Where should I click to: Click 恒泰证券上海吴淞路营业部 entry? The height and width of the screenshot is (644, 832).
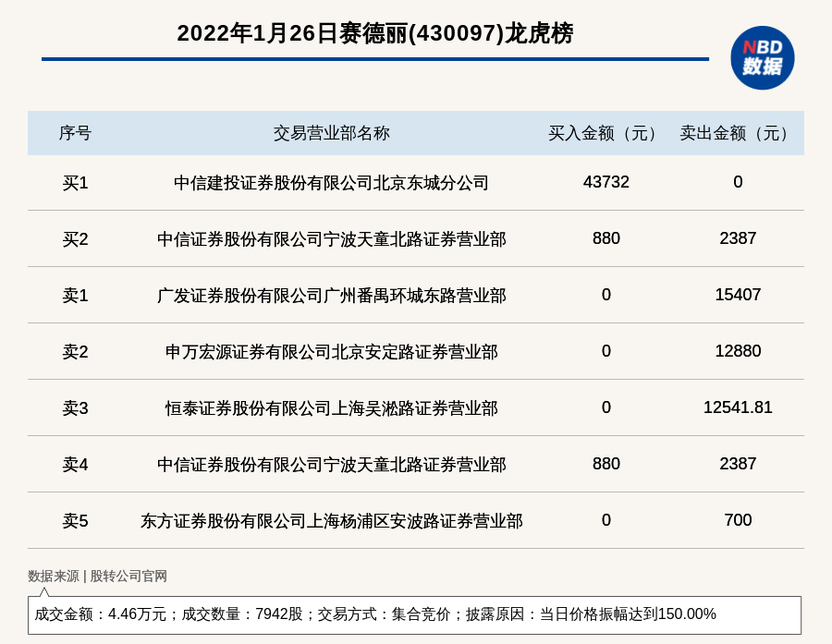pyautogui.click(x=331, y=408)
